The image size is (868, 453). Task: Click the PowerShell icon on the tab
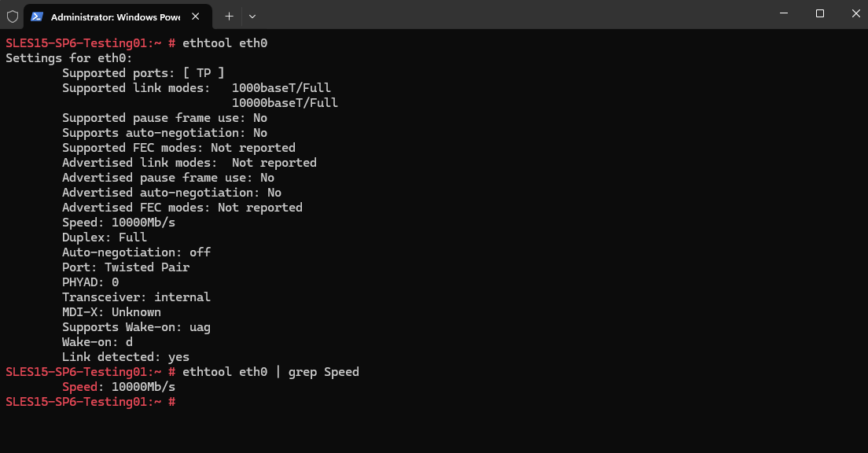pyautogui.click(x=37, y=16)
